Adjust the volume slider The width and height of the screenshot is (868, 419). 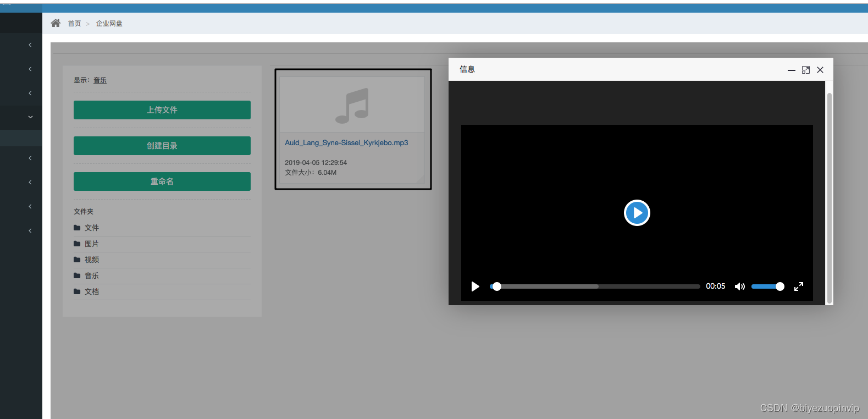point(767,286)
